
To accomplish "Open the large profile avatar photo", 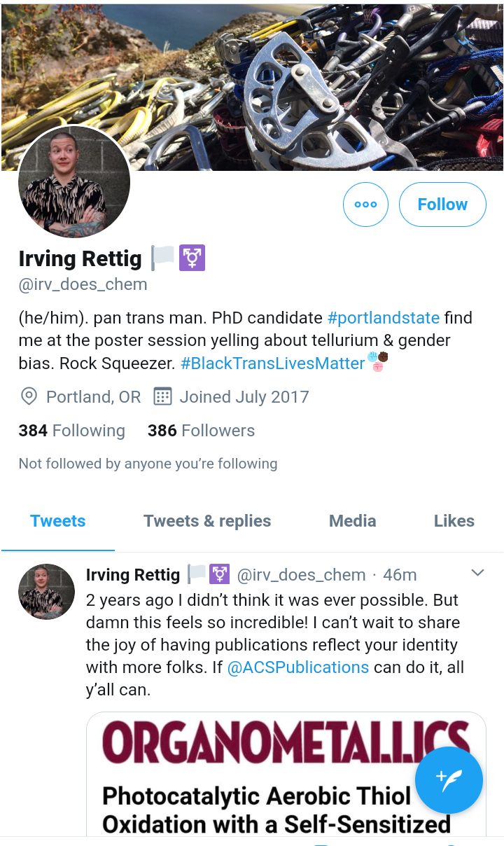I will coord(74,182).
